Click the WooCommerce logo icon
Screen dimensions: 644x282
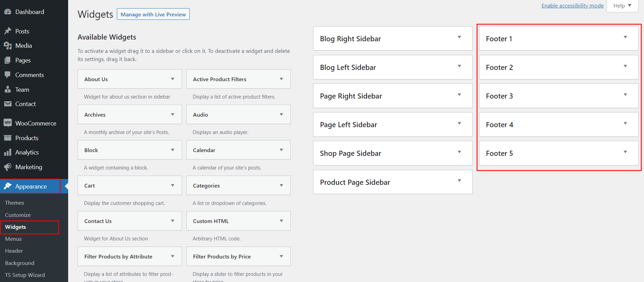[7, 123]
